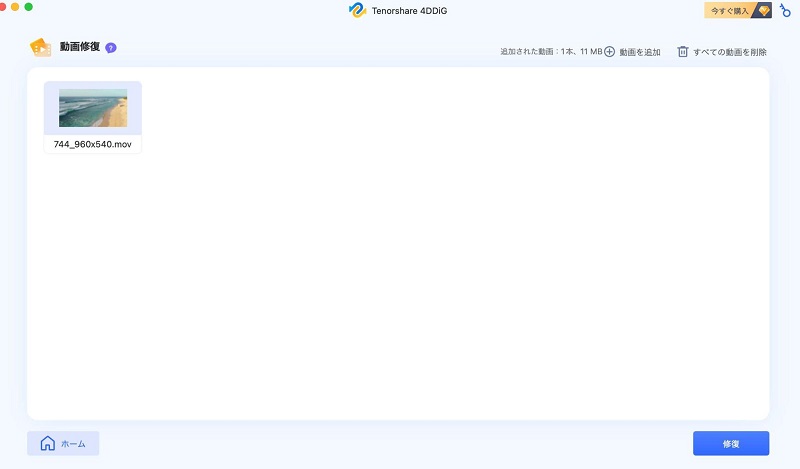Image resolution: width=800 pixels, height=469 pixels.
Task: Click the blue 修復 repair button
Action: (731, 443)
